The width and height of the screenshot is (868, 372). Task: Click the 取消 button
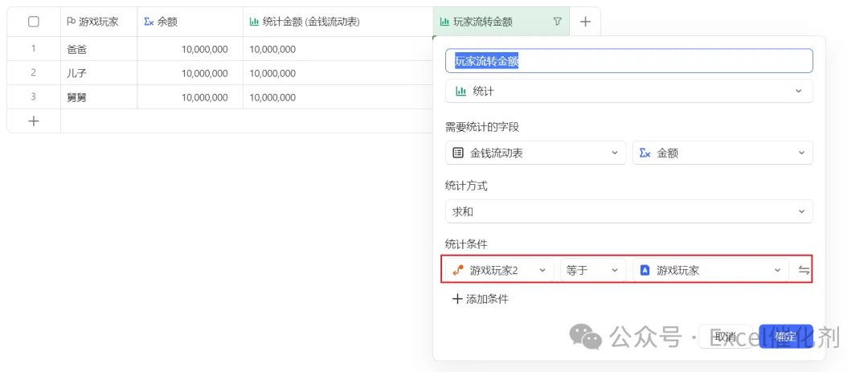(725, 337)
